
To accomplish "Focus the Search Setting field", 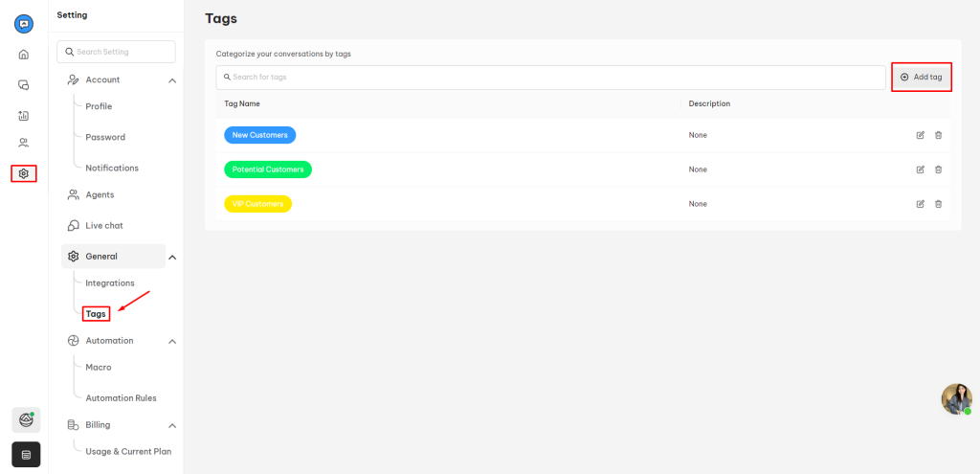I will 116,52.
